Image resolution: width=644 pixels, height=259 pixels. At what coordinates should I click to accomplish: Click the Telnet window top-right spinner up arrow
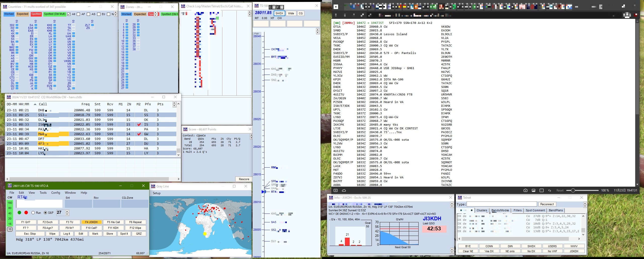coord(585,203)
